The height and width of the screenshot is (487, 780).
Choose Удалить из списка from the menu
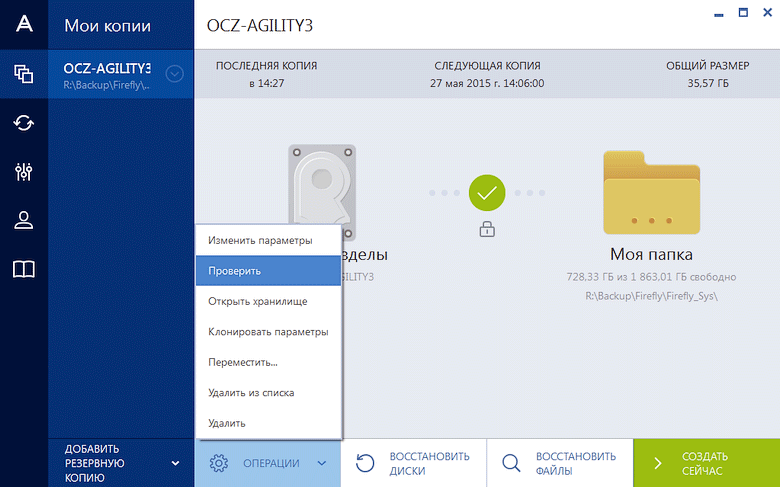[268, 392]
